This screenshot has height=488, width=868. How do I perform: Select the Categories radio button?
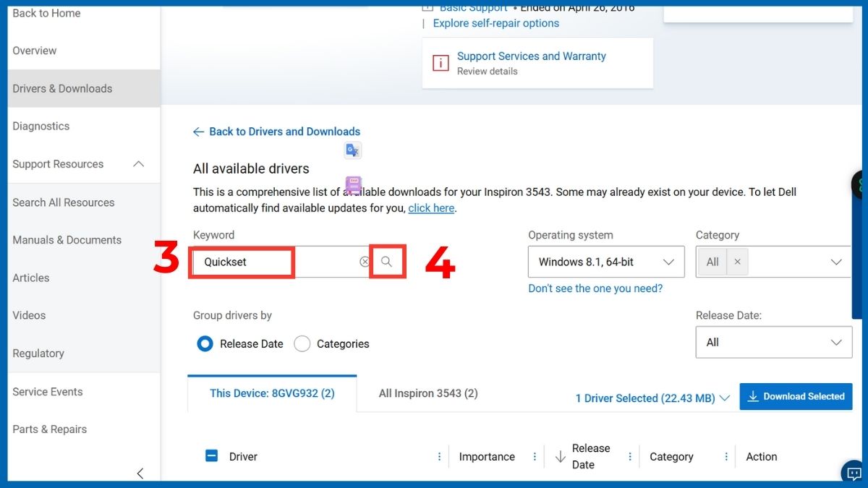[x=302, y=344]
